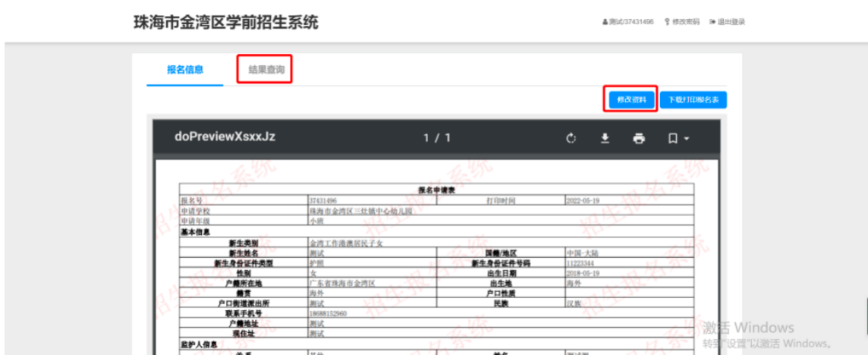
Task: Click the doPreviewXsxxJz document title
Action: tap(225, 137)
